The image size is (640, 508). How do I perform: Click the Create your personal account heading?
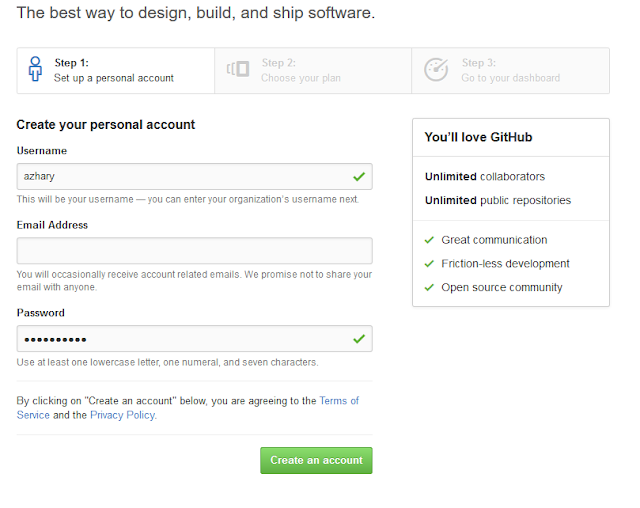(x=106, y=124)
